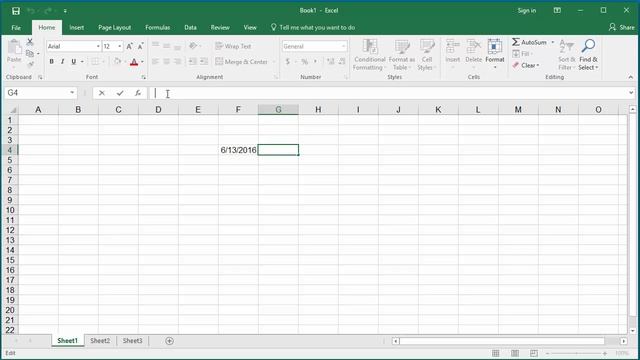
Task: Switch to Page Break Preview in status bar
Action: click(x=534, y=353)
